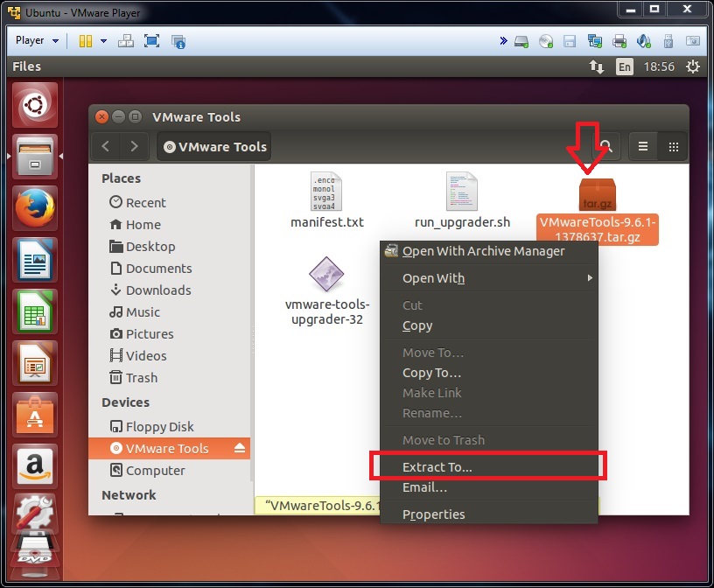Launch LibreOffice Impress from the launcher
Screen dimensions: 714x588
(x=35, y=363)
